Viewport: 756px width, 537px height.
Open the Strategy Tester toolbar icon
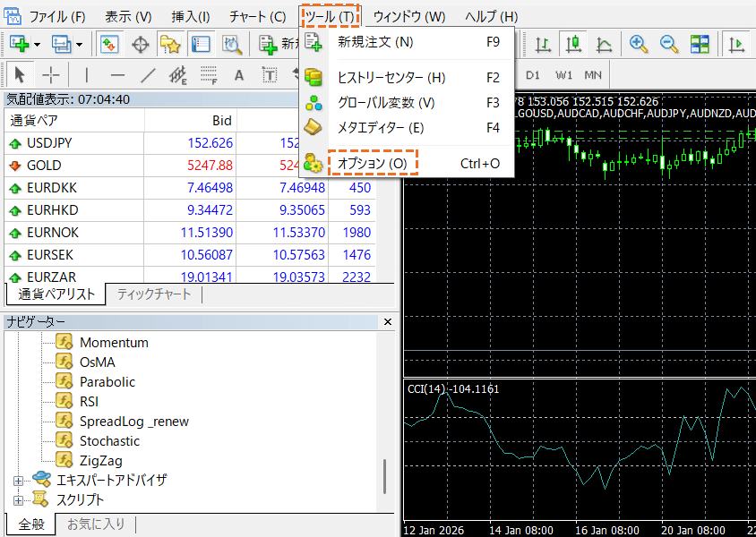click(x=232, y=44)
